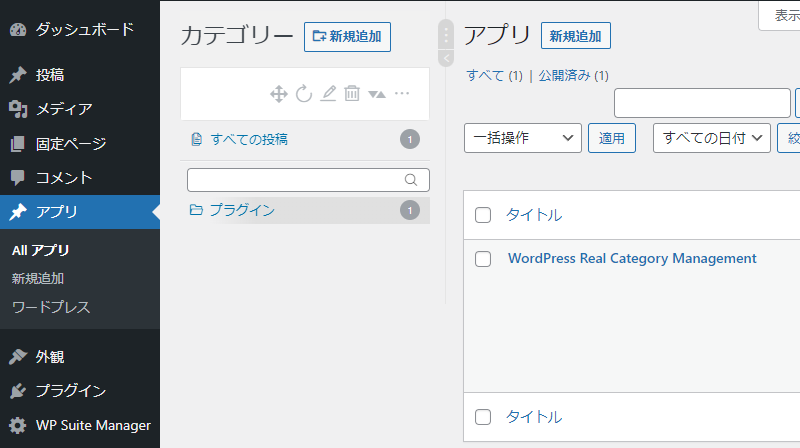Open the All アプリ submenu link
This screenshot has height=448, width=800.
(x=40, y=251)
